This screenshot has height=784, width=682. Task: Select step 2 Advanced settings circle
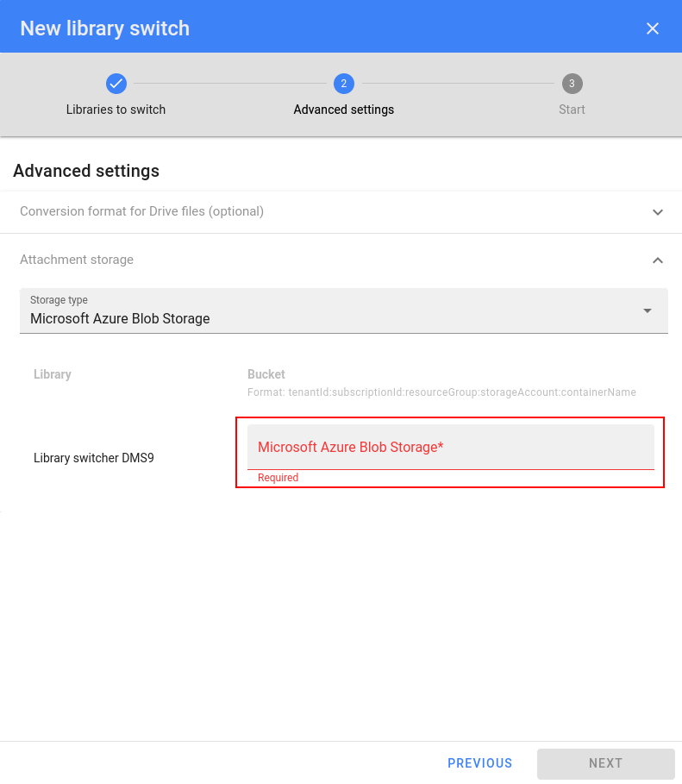344,84
